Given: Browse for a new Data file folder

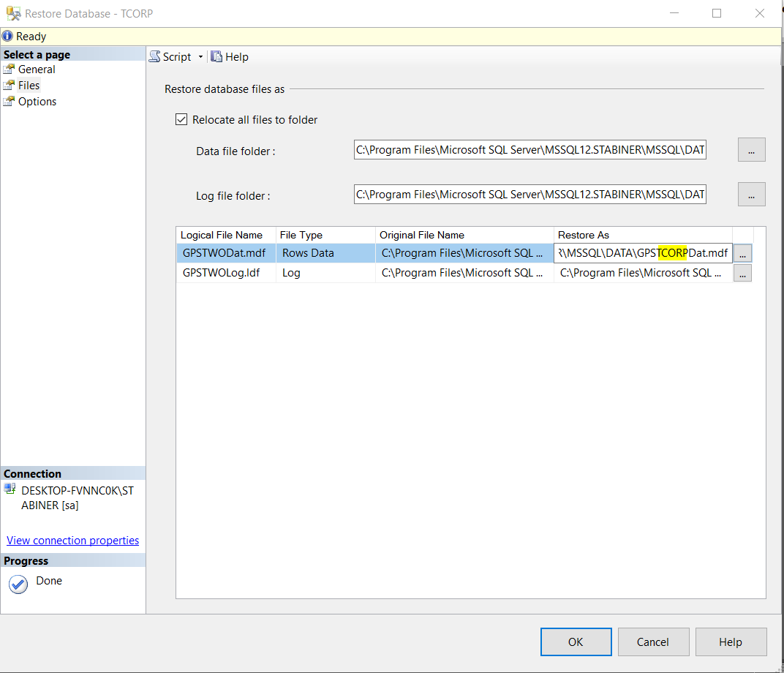Looking at the screenshot, I should point(751,149).
